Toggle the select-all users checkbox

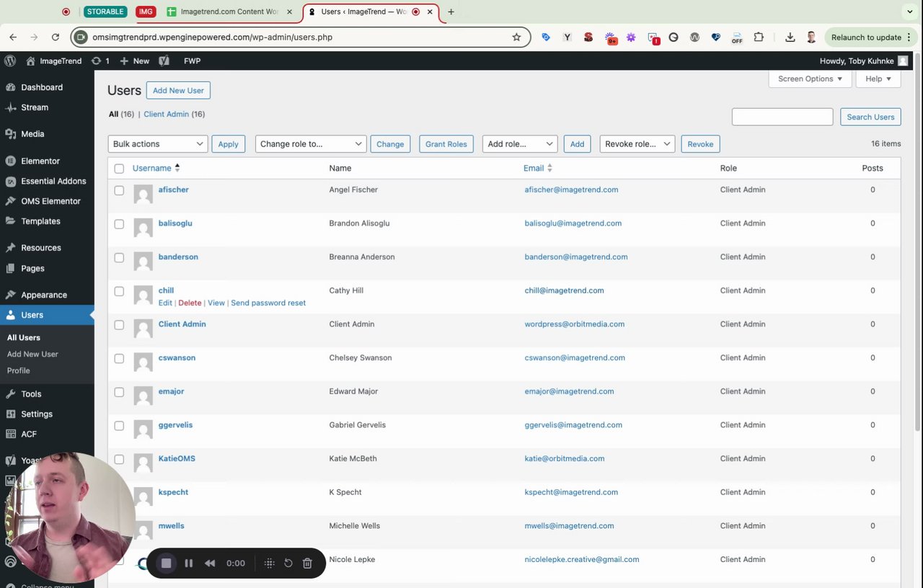[x=119, y=169]
